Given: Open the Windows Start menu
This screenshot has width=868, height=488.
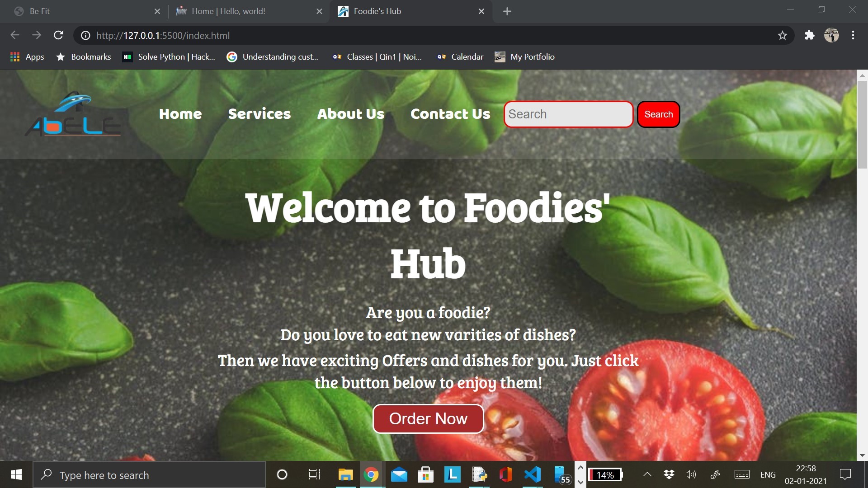Looking at the screenshot, I should point(16,474).
